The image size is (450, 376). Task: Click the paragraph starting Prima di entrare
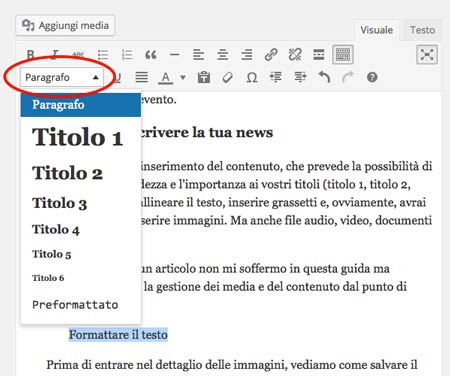[x=232, y=365]
